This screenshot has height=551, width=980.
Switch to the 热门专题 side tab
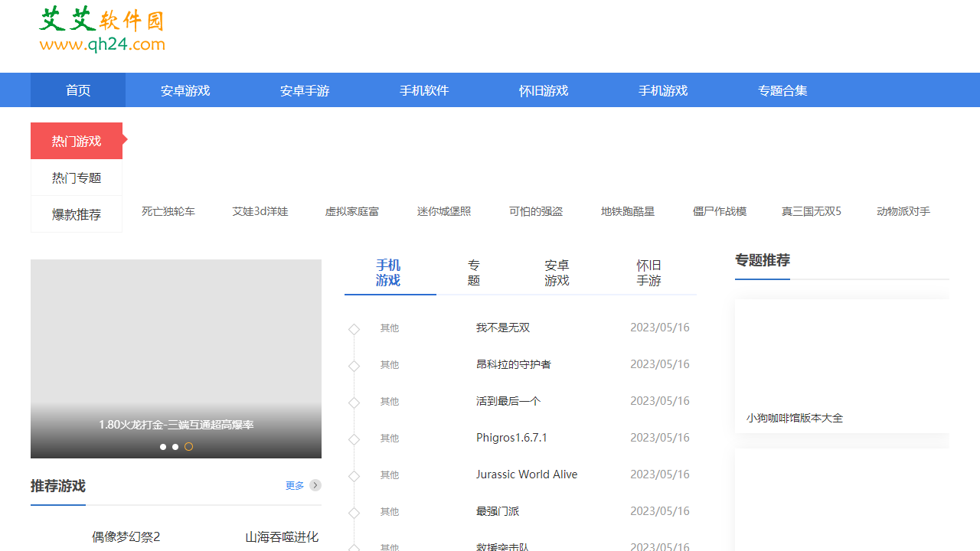tap(77, 178)
